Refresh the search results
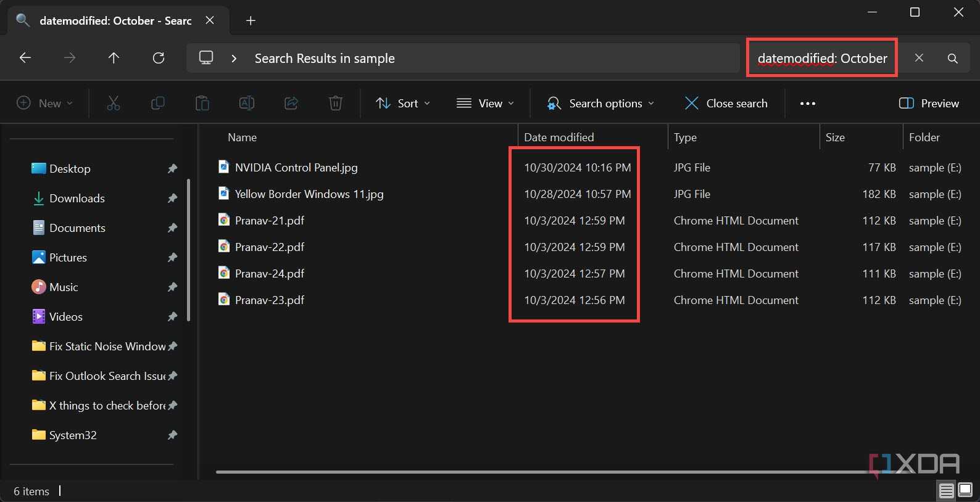980x502 pixels. pyautogui.click(x=159, y=58)
